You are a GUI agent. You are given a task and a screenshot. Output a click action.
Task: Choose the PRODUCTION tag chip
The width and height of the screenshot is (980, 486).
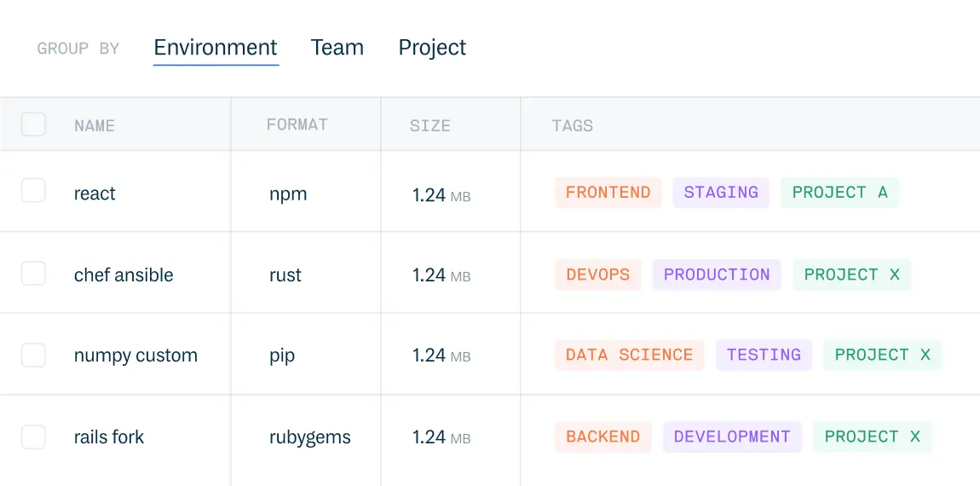coord(717,275)
